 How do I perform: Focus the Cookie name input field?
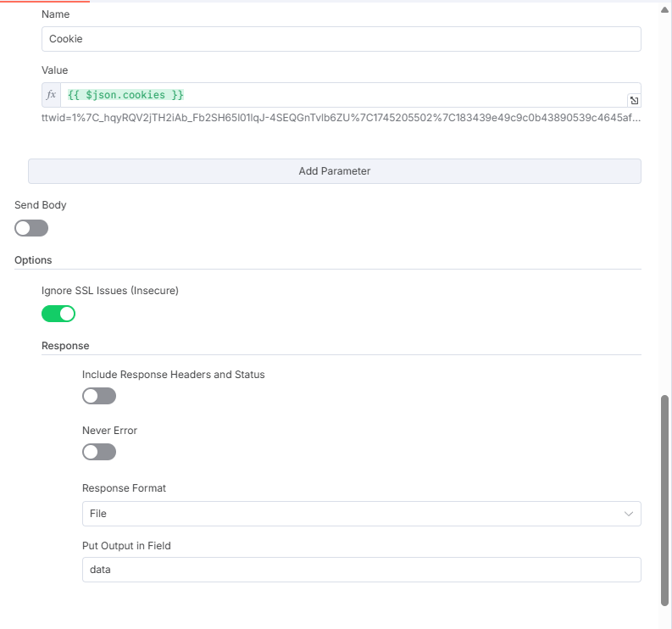pos(342,39)
